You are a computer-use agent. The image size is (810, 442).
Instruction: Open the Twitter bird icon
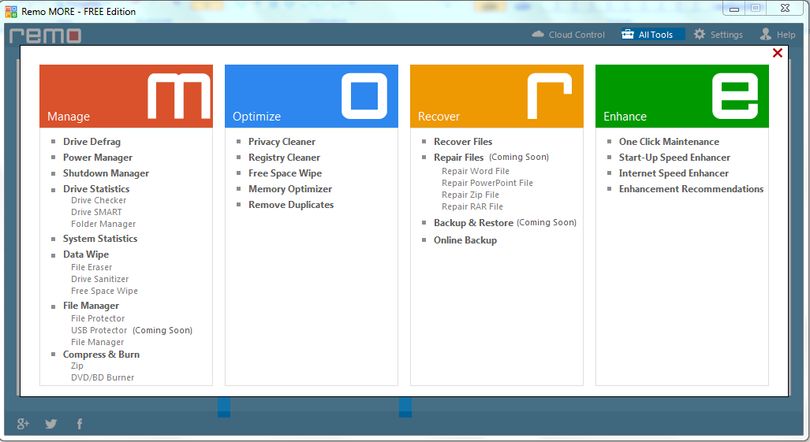(51, 424)
